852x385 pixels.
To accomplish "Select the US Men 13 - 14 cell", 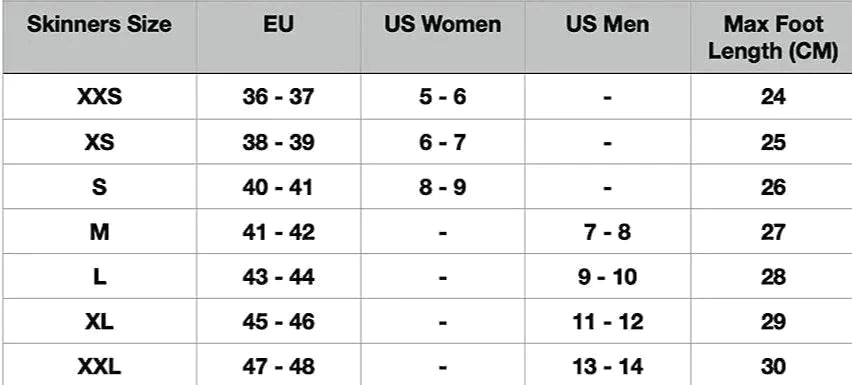I will [x=607, y=367].
